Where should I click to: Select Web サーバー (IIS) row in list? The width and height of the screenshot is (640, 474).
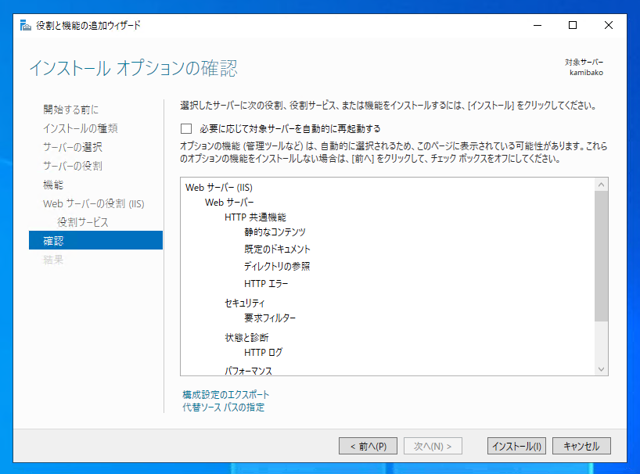219,187
